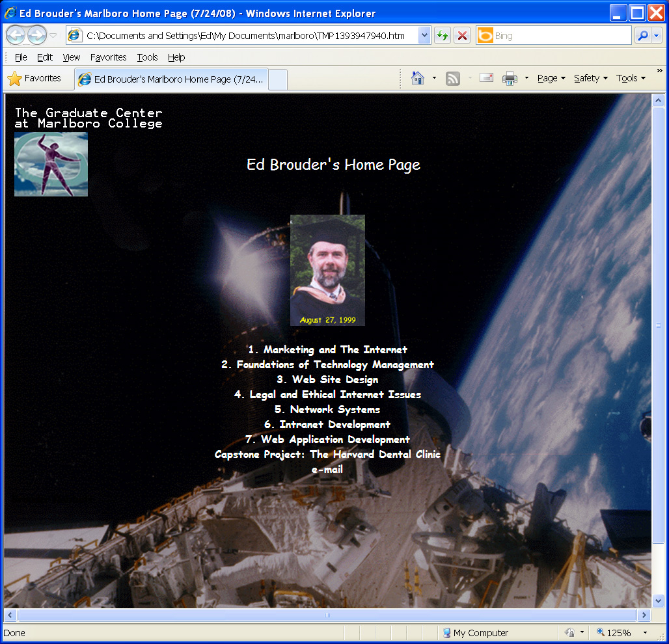Open the Favorites star panel
The width and height of the screenshot is (669, 644).
[x=34, y=78]
